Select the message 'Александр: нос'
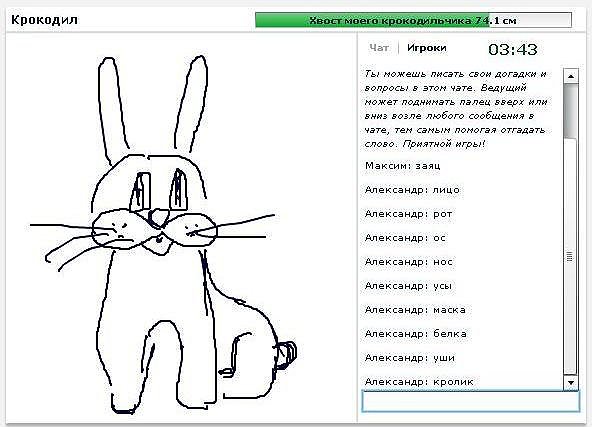Image resolution: width=592 pixels, height=427 pixels. [x=409, y=262]
